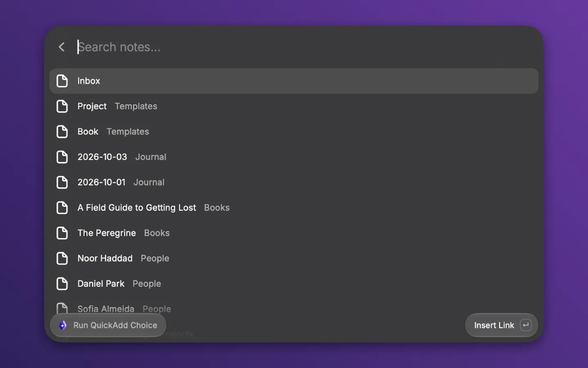Select the Daniel Park note
Viewport: 588px width, 368px height.
coord(294,284)
